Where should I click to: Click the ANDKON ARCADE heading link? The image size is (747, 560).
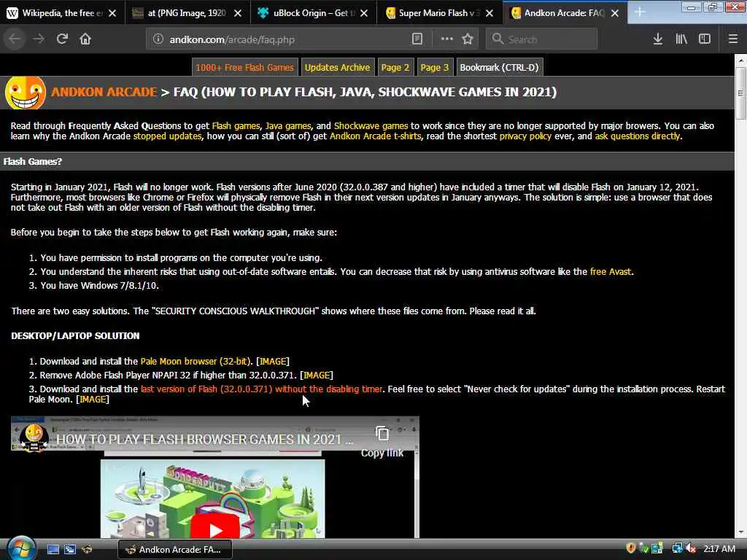[x=104, y=92]
